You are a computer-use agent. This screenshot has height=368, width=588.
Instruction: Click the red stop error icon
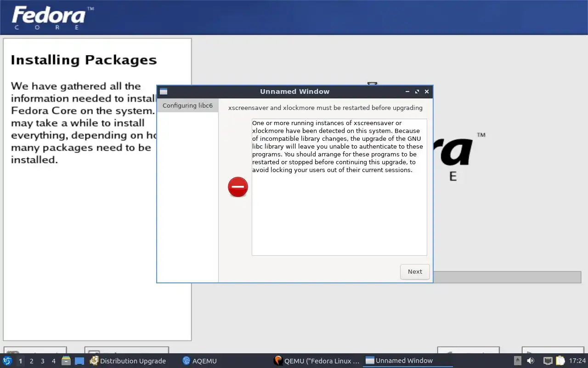238,187
